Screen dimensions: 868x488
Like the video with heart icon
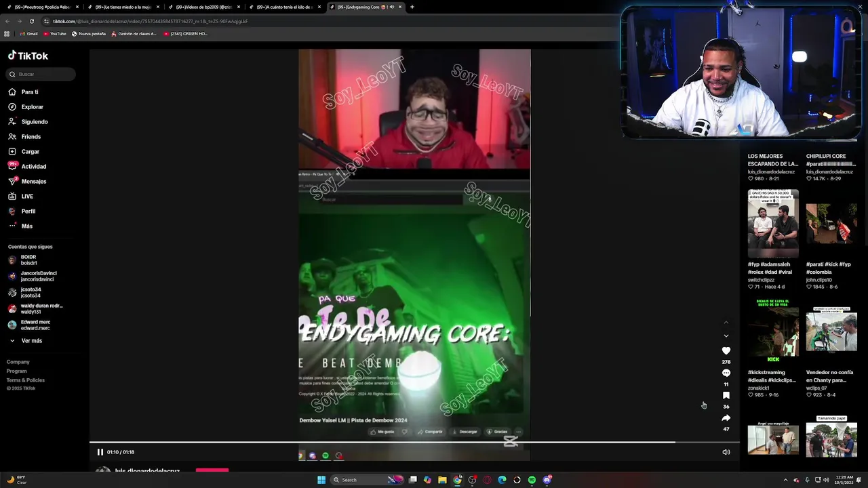coord(726,350)
